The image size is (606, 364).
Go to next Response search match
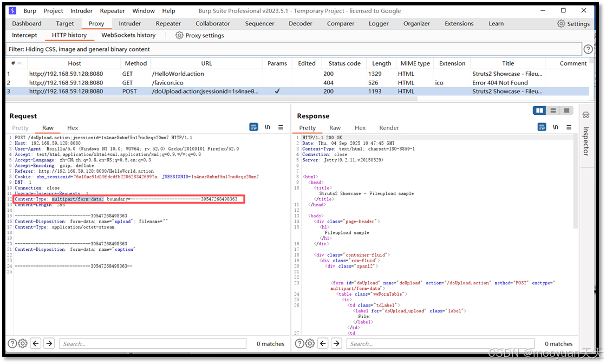point(337,343)
